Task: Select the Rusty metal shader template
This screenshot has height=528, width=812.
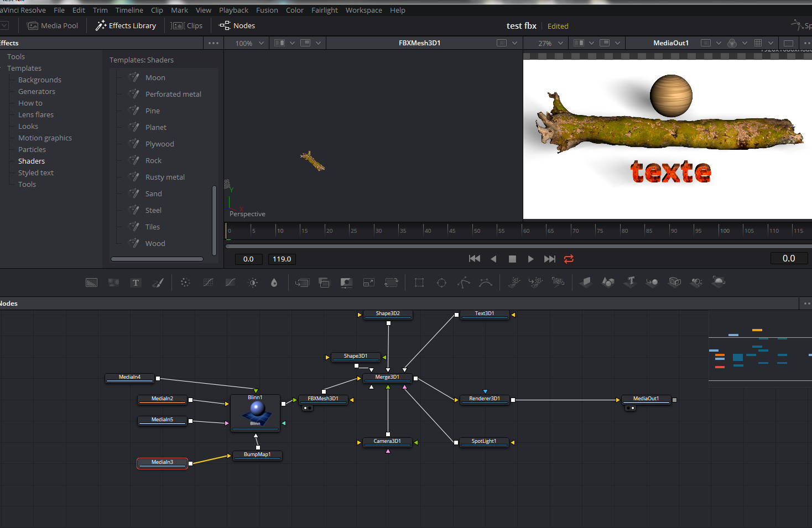Action: [165, 177]
